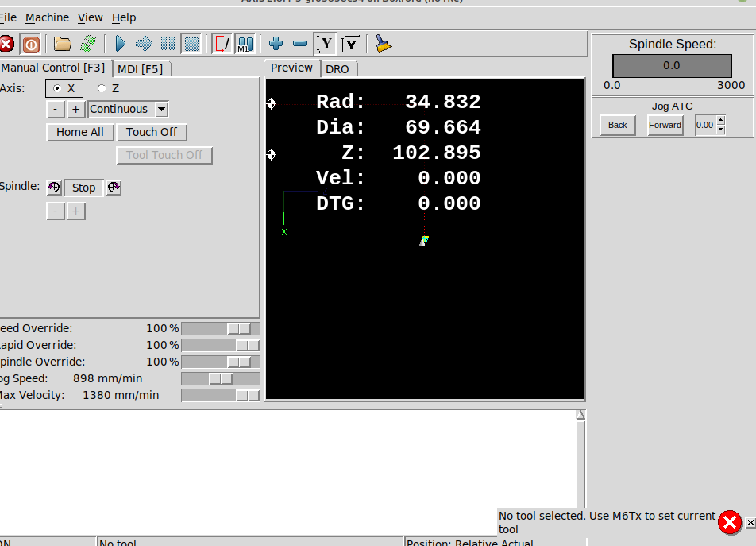The image size is (756, 546).
Task: Step the program with arrow icon
Action: click(144, 44)
